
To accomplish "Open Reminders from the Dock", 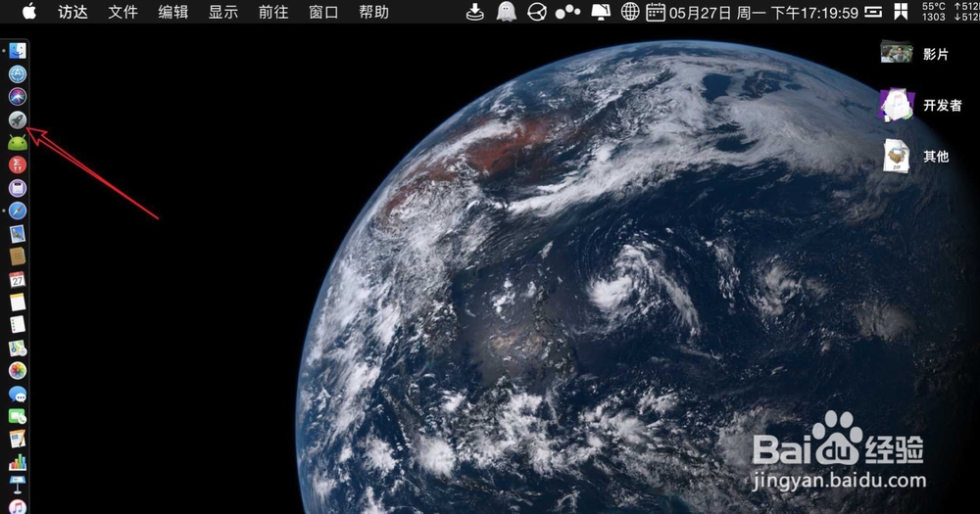I will click(x=18, y=325).
